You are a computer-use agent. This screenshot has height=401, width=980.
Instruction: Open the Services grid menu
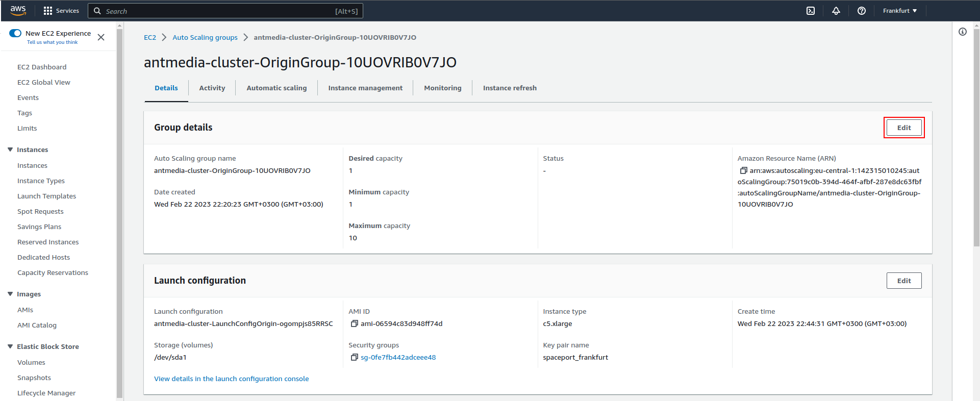pyautogui.click(x=61, y=11)
